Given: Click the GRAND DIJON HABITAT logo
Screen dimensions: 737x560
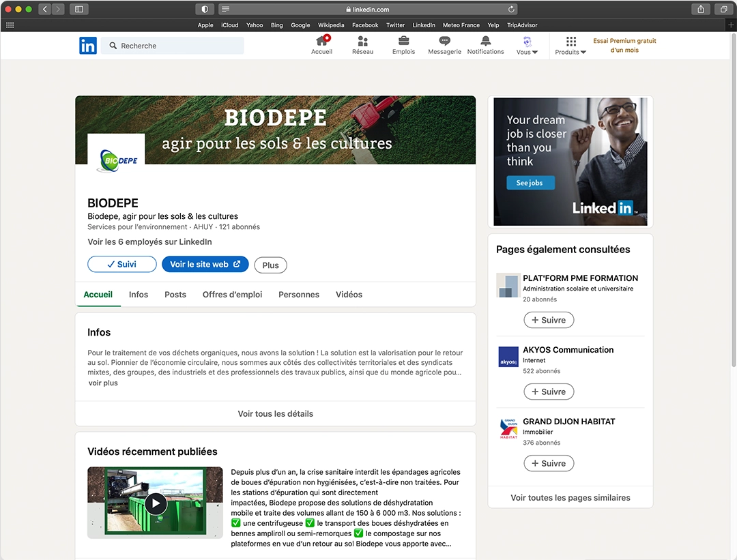Looking at the screenshot, I should coord(508,428).
